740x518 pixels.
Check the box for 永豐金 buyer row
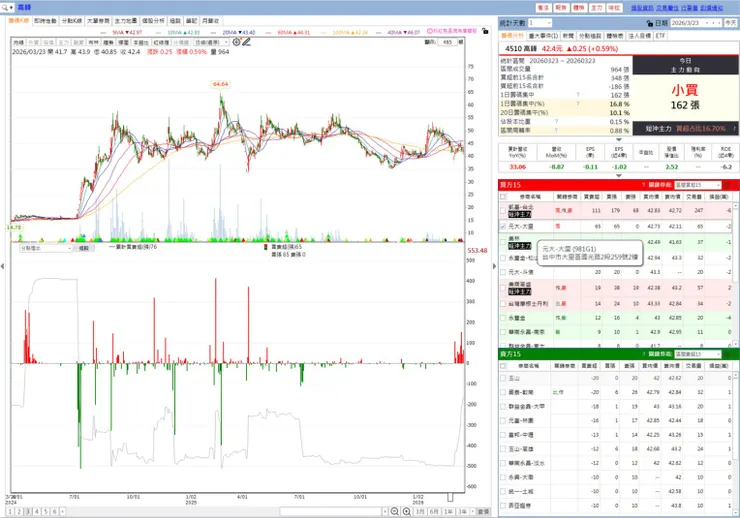click(x=503, y=318)
